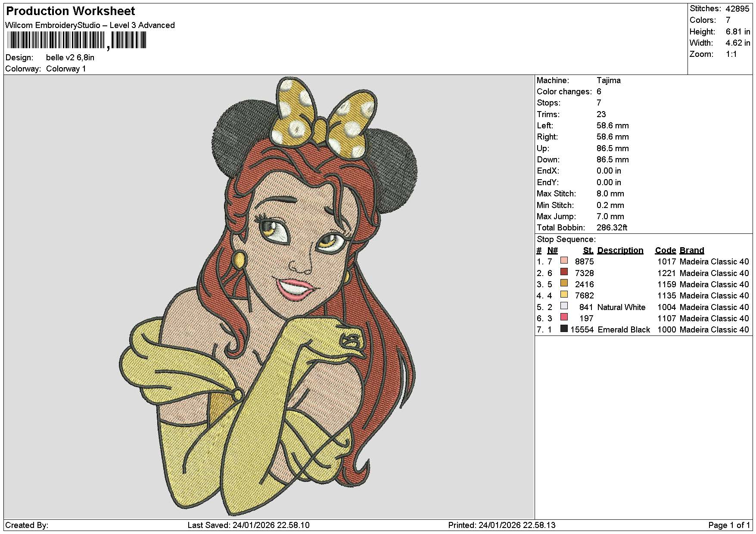The height and width of the screenshot is (534, 756).
Task: Click 'Madeira Classic 40' in stop 4 row
Action: (714, 295)
